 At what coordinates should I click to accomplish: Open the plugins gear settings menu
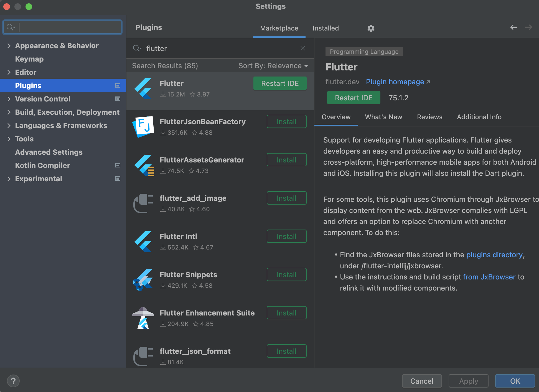pos(371,28)
